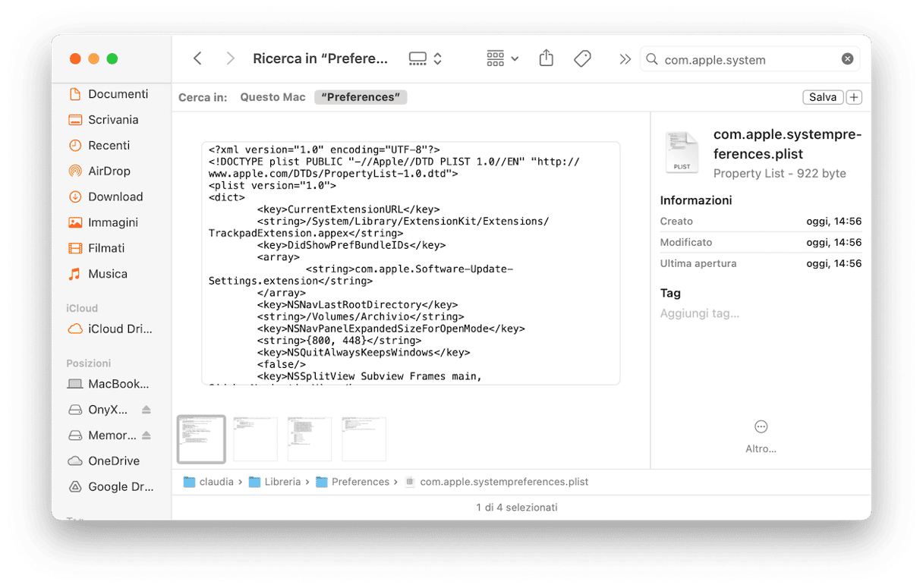Select the first plist gallery thumbnail
The image size is (923, 588).
[x=201, y=439]
